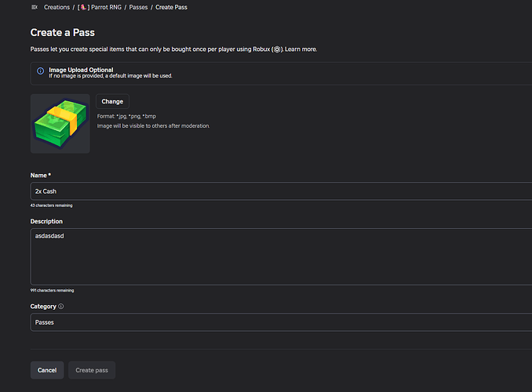Click the Image Upload info icon
Image resolution: width=532 pixels, height=392 pixels.
tap(40, 71)
